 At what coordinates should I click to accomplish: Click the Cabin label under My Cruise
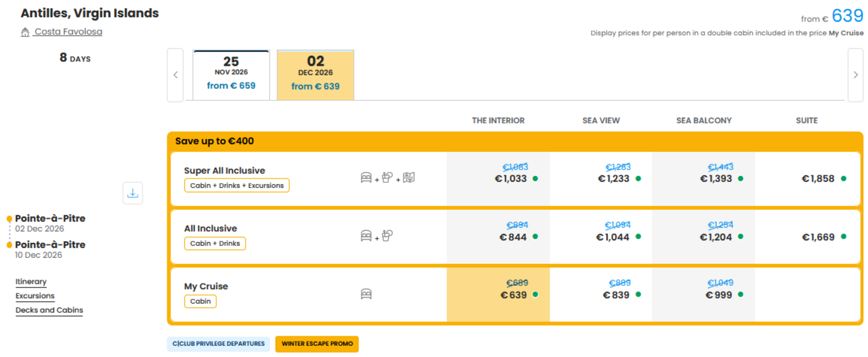coord(200,302)
